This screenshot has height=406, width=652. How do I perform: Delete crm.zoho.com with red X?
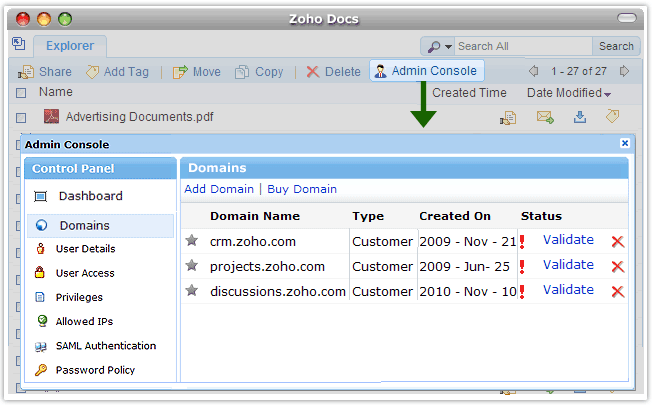pyautogui.click(x=618, y=241)
